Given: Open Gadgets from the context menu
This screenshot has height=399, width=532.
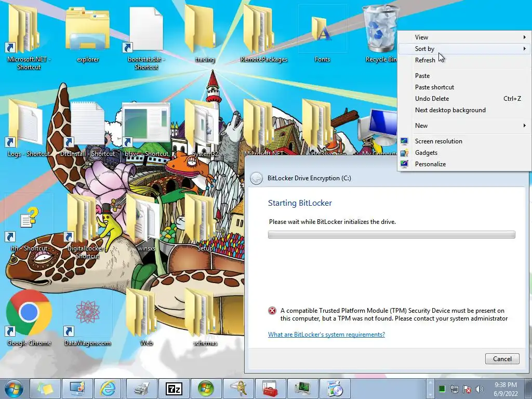Looking at the screenshot, I should click(x=464, y=153).
